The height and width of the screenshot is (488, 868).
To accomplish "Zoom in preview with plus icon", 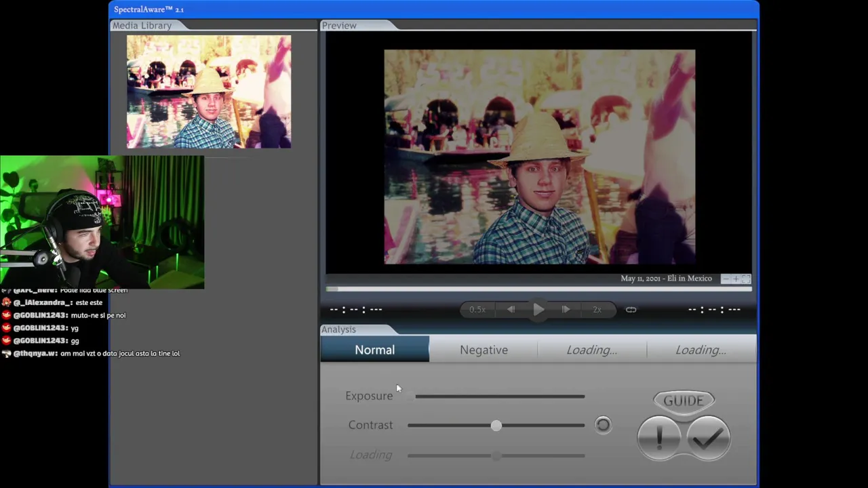I will 736,279.
